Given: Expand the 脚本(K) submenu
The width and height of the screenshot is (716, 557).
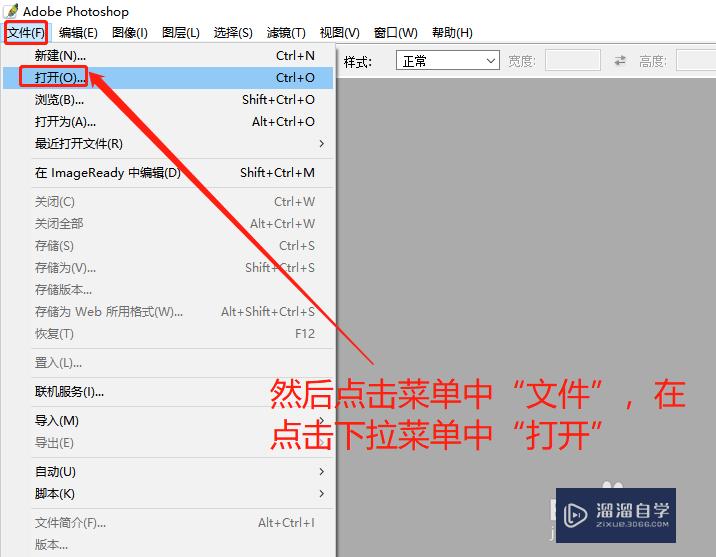Looking at the screenshot, I should tap(168, 494).
